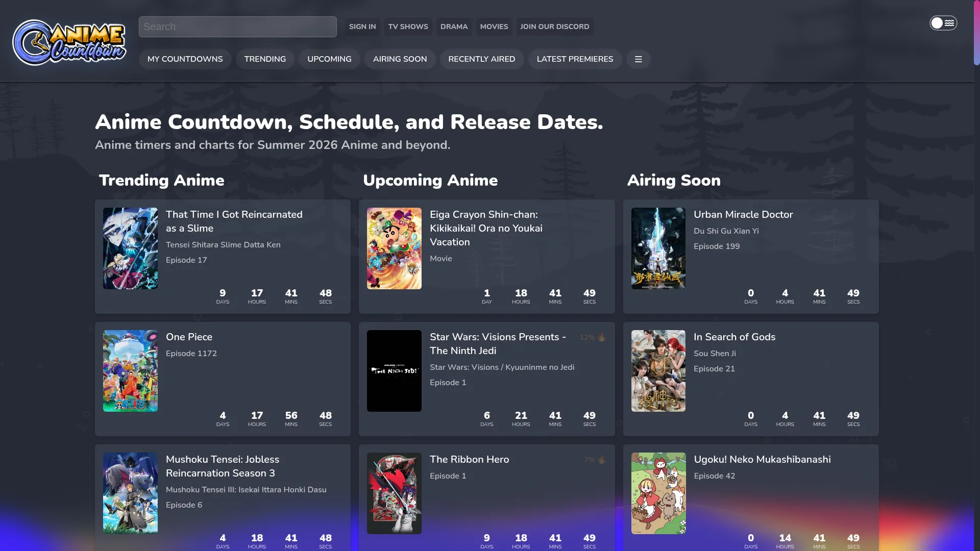
Task: Click the Upcoming Anime heading
Action: [x=430, y=180]
